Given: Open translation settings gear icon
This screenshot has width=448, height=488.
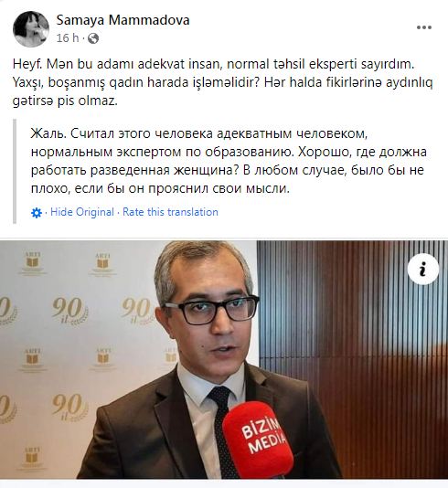Looking at the screenshot, I should click(x=37, y=213).
